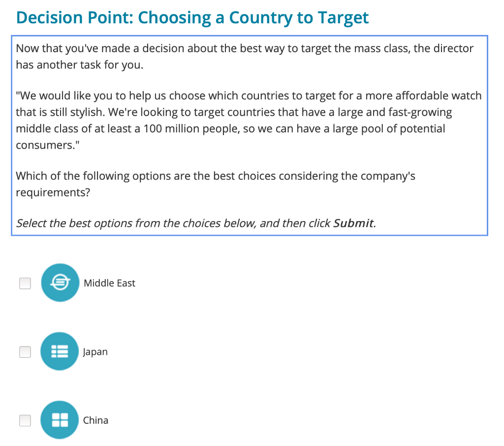Click the Japan label text
The image size is (504, 446).
click(x=95, y=351)
